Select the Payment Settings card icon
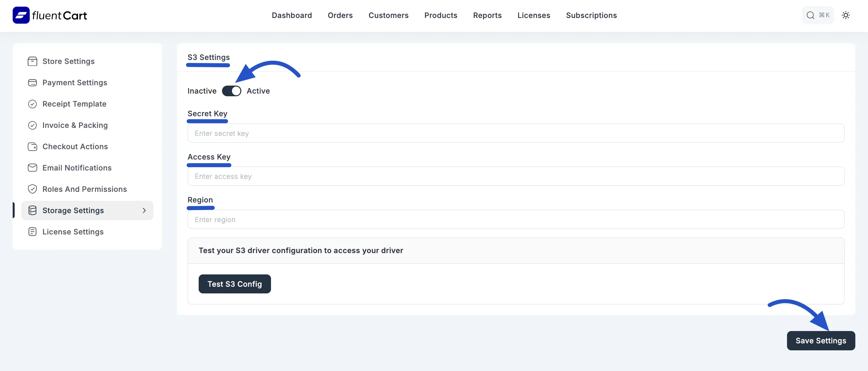This screenshot has width=868, height=371. coord(32,83)
